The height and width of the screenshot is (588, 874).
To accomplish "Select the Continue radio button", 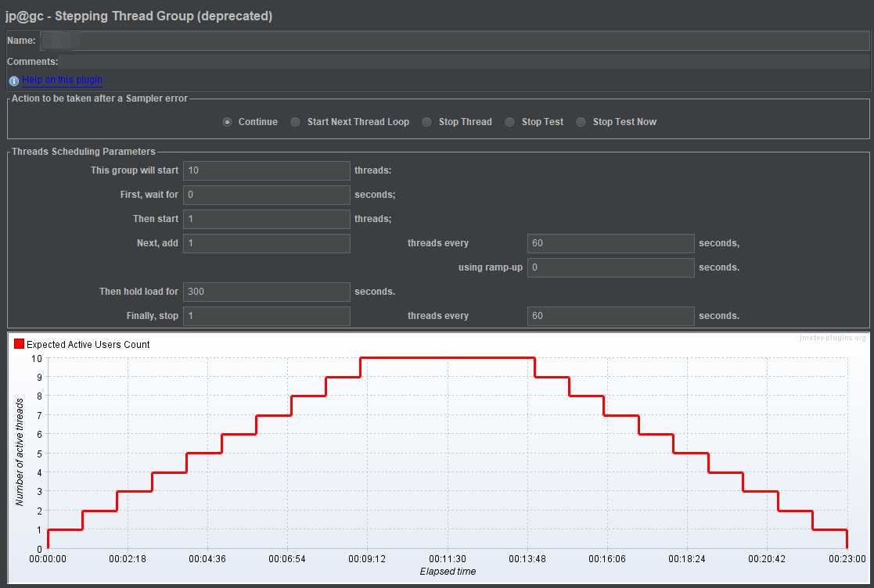I will pos(227,122).
